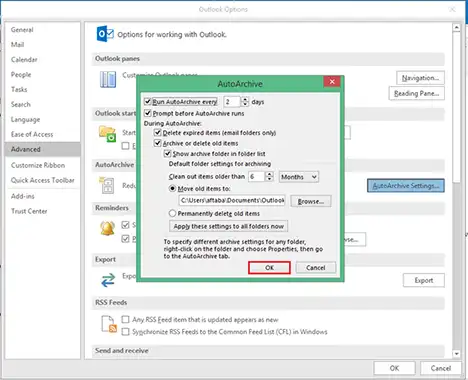Viewport: 468px width, 380px height.
Task: Toggle Delete expired items checkbox
Action: click(157, 132)
